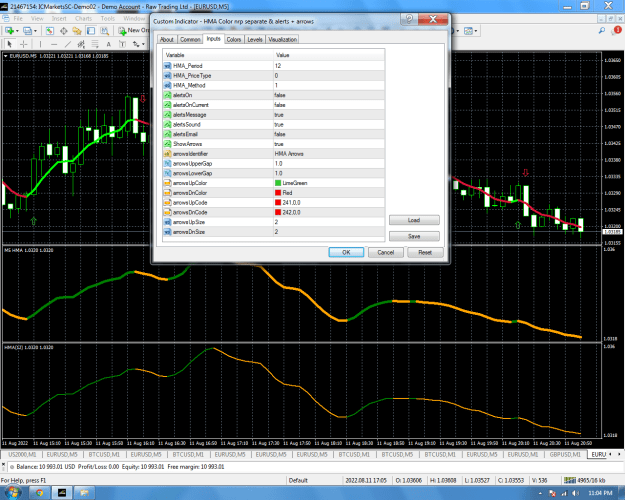Image resolution: width=625 pixels, height=500 pixels.
Task: Open the Chrome taskbar icon
Action: [x=39, y=493]
